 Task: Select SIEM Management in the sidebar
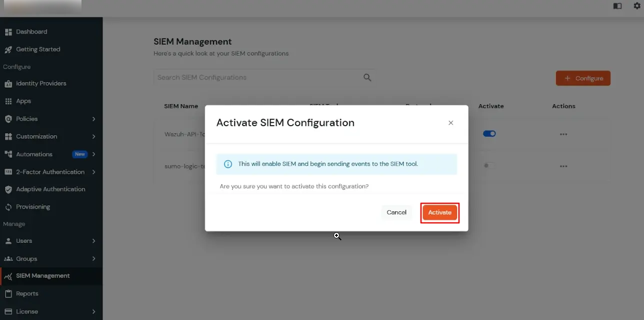pyautogui.click(x=43, y=275)
